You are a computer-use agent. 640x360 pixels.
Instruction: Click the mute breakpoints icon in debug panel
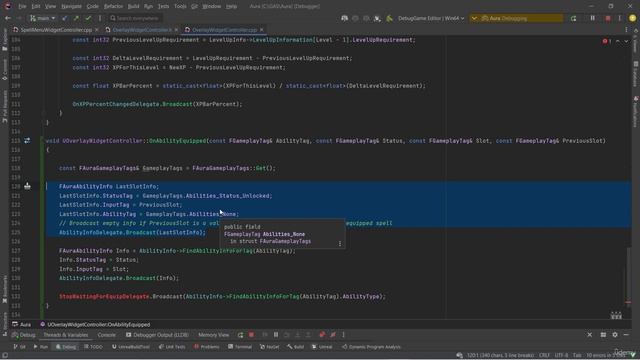coord(333,335)
